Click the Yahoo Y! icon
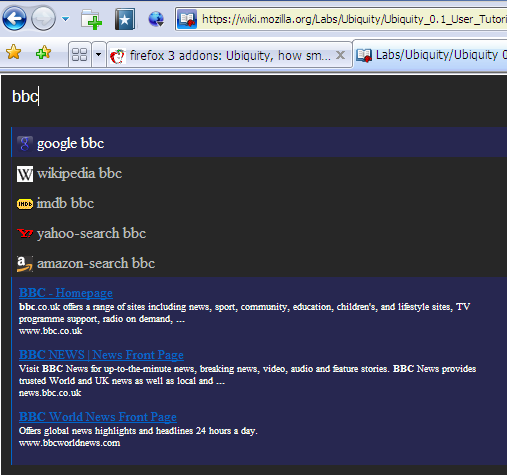The width and height of the screenshot is (507, 475). pyautogui.click(x=25, y=233)
